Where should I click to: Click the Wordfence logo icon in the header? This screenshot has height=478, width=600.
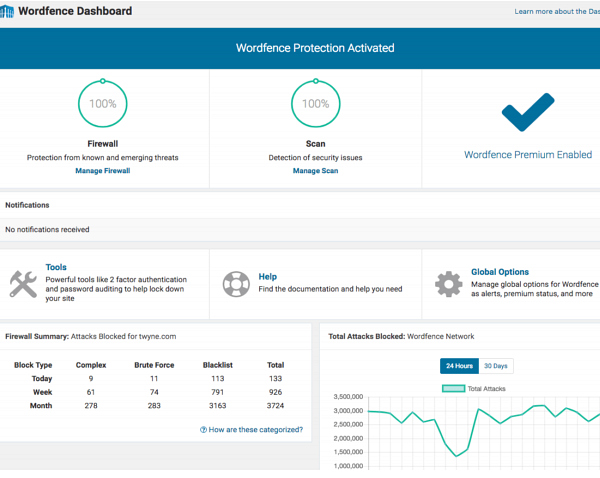(7, 11)
